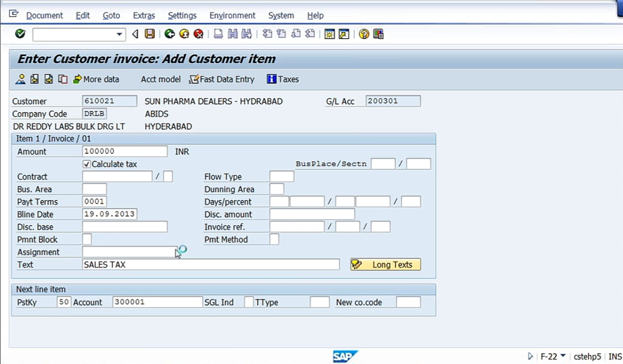Click the Generate Shortcut icon

click(344, 34)
